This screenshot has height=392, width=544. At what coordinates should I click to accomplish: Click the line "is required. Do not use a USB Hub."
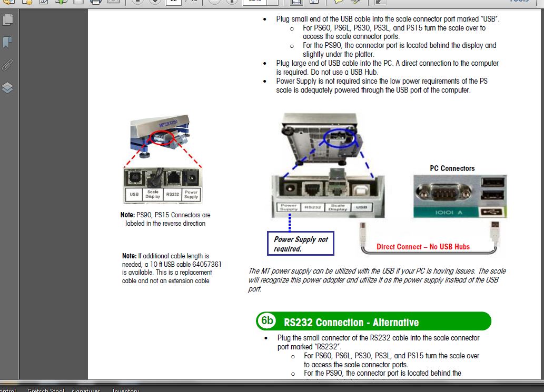click(x=327, y=72)
